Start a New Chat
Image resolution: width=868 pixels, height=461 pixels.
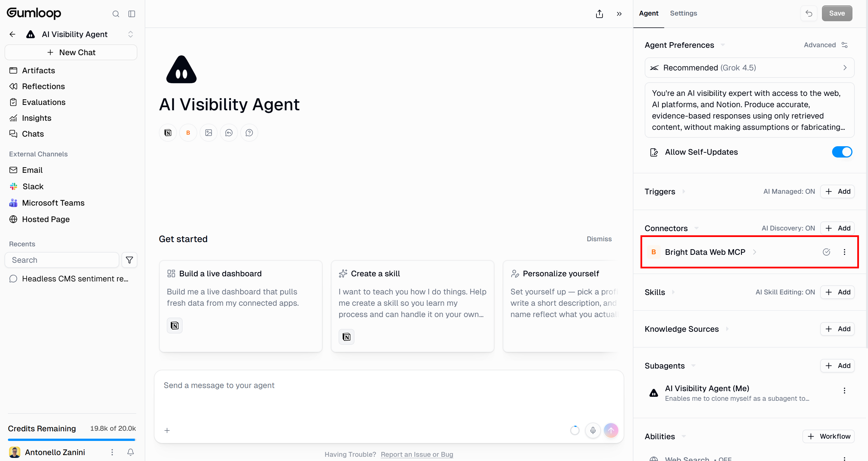tap(71, 52)
